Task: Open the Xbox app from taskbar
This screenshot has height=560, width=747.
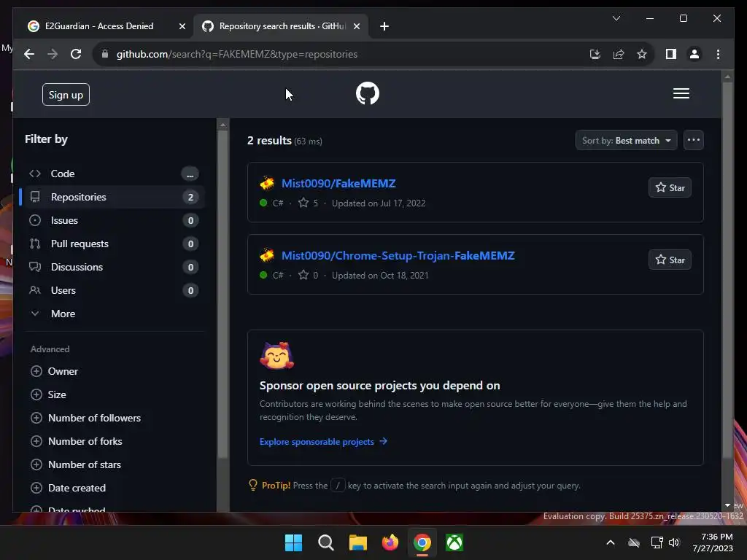Action: [454, 542]
